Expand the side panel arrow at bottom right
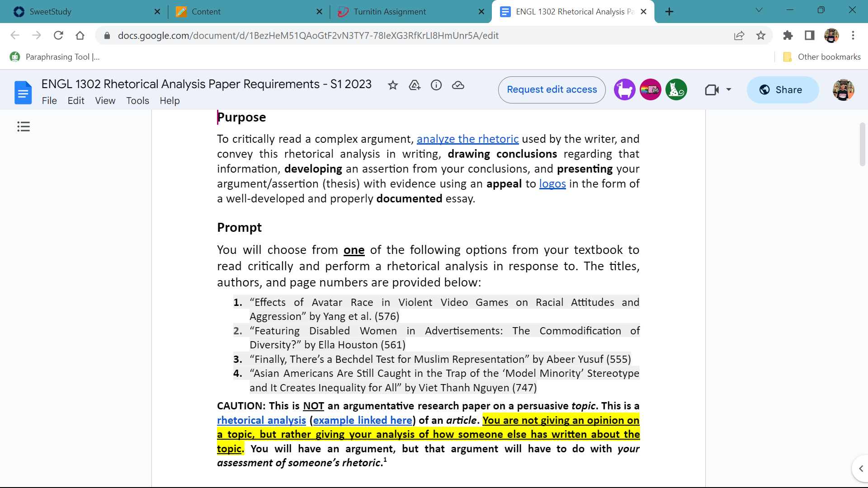Viewport: 868px width, 488px height. [x=861, y=469]
